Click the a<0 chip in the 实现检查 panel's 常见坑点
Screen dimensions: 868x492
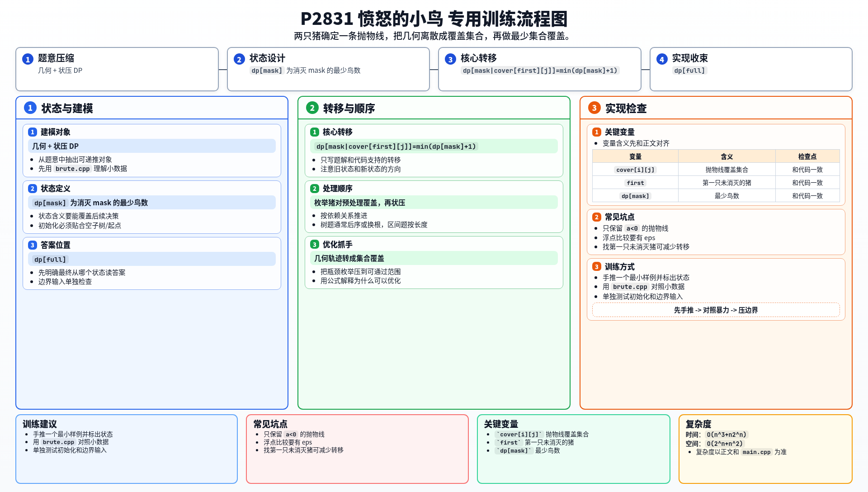632,228
